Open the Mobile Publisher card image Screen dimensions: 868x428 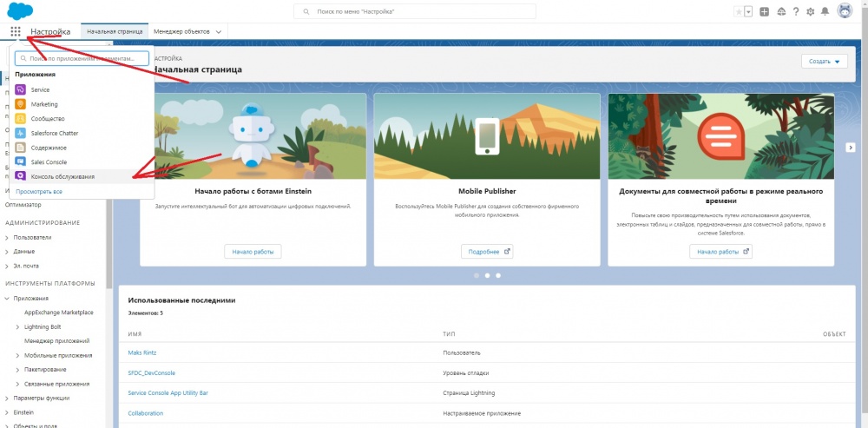tap(487, 136)
